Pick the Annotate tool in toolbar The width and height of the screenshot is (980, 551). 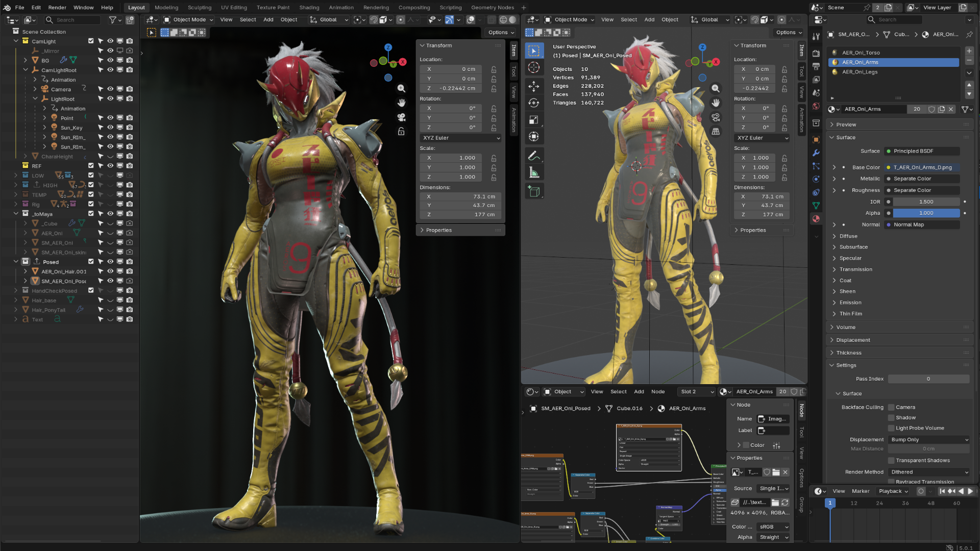[534, 156]
